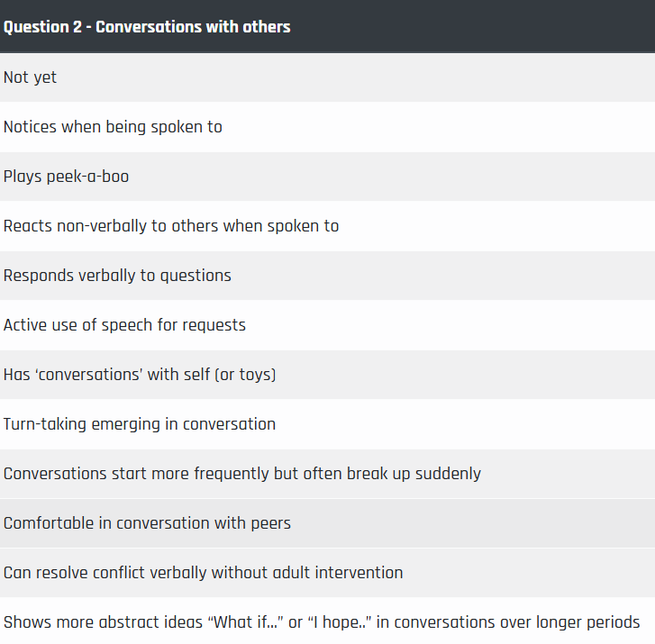
Task: Select the 'Not yet' answer row
Action: pyautogui.click(x=328, y=77)
